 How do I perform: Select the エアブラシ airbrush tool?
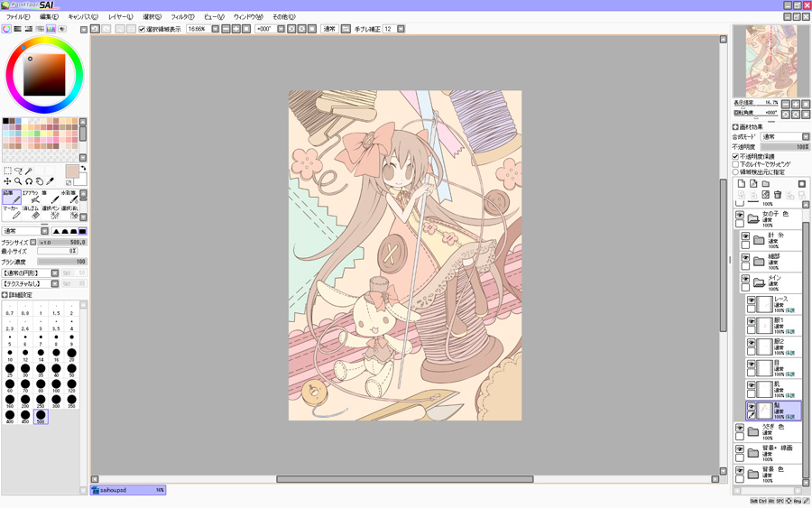[x=31, y=197]
